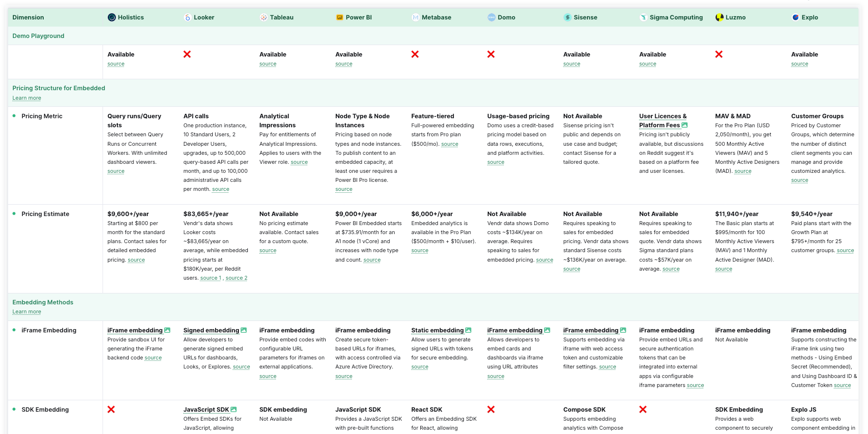Viewport: 868px width, 434px height.
Task: Open the image preview beside Metabase's Static embedding
Action: (x=469, y=330)
